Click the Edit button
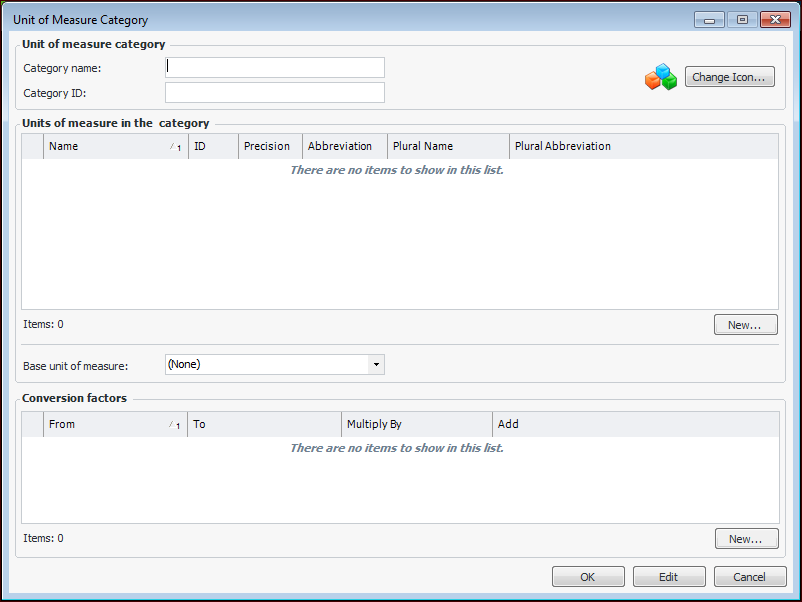802x602 pixels. click(669, 577)
